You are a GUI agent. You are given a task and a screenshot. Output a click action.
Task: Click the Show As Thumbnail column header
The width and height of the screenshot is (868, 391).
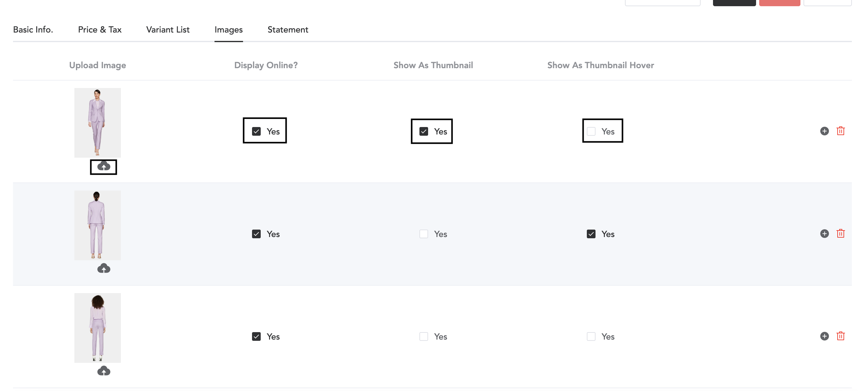tap(433, 65)
